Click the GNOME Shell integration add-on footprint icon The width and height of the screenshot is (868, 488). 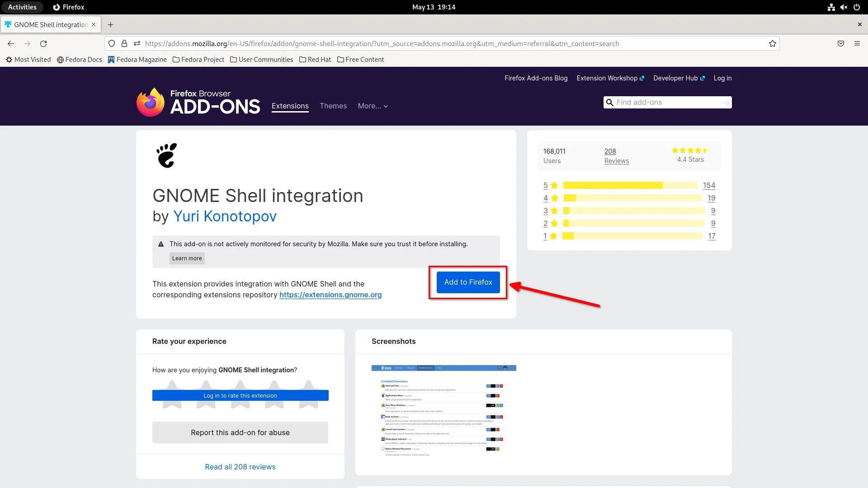[166, 155]
